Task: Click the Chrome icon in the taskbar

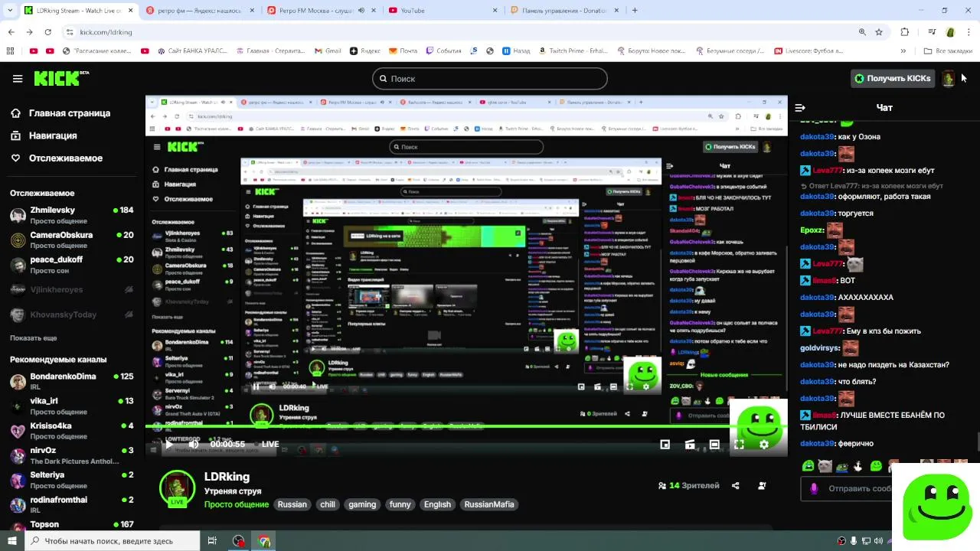Action: [264, 541]
